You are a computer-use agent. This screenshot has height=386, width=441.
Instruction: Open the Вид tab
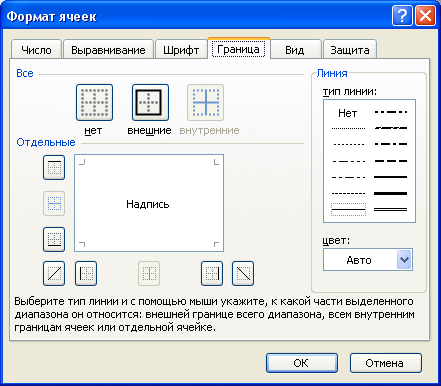295,50
